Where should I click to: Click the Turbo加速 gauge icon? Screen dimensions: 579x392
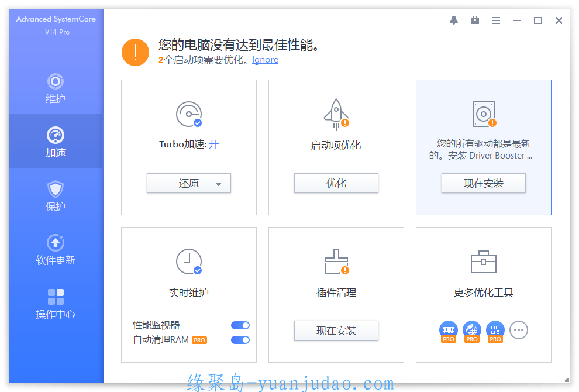189,114
